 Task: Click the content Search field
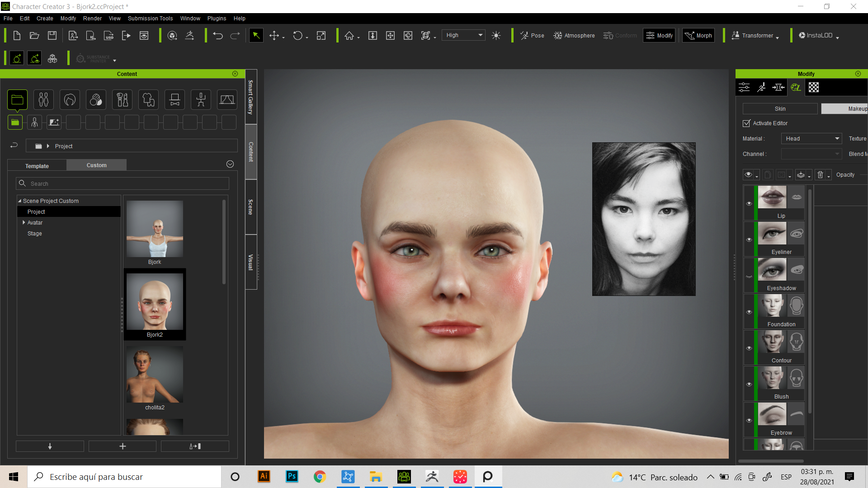123,183
